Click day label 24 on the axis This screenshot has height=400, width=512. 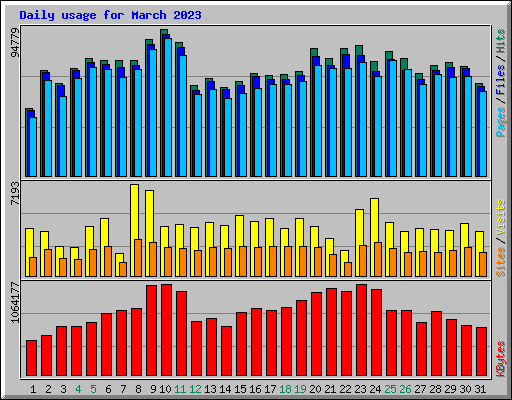(375, 389)
